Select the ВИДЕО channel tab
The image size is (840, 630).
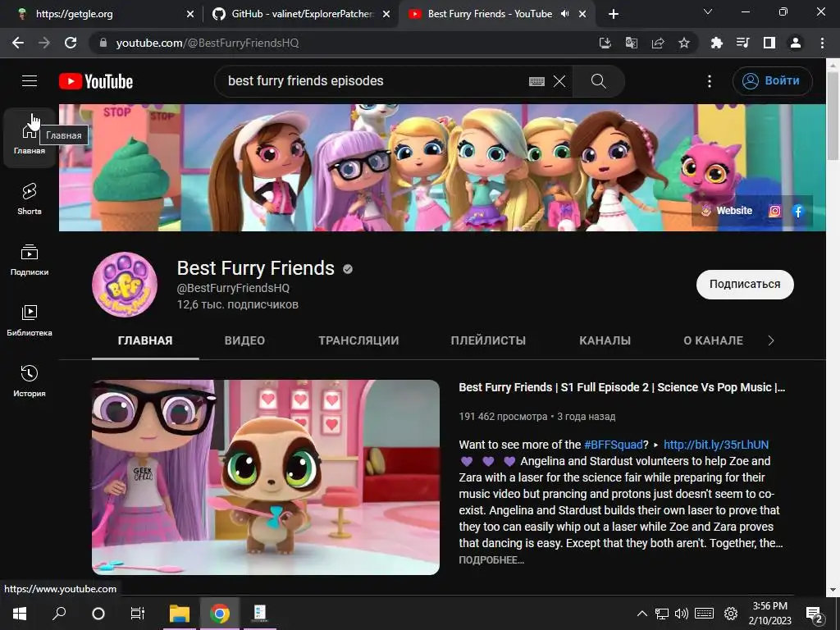[244, 340]
